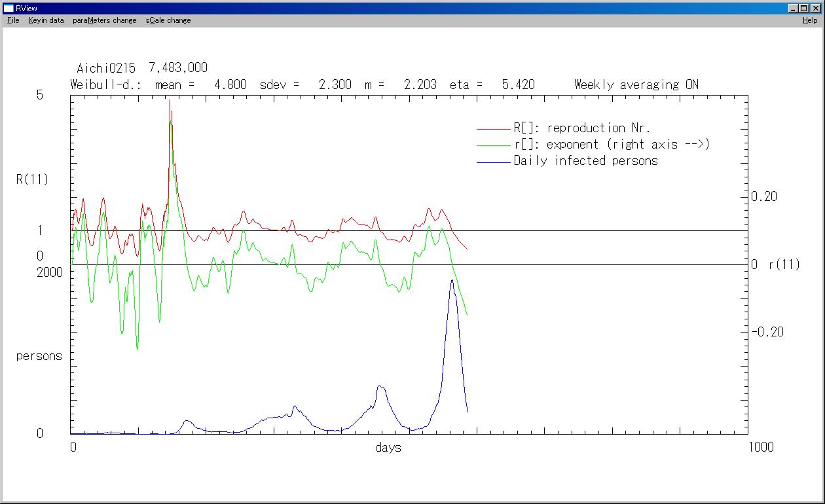This screenshot has height=504, width=825.
Task: Click the R(11) left axis label
Action: (32, 179)
